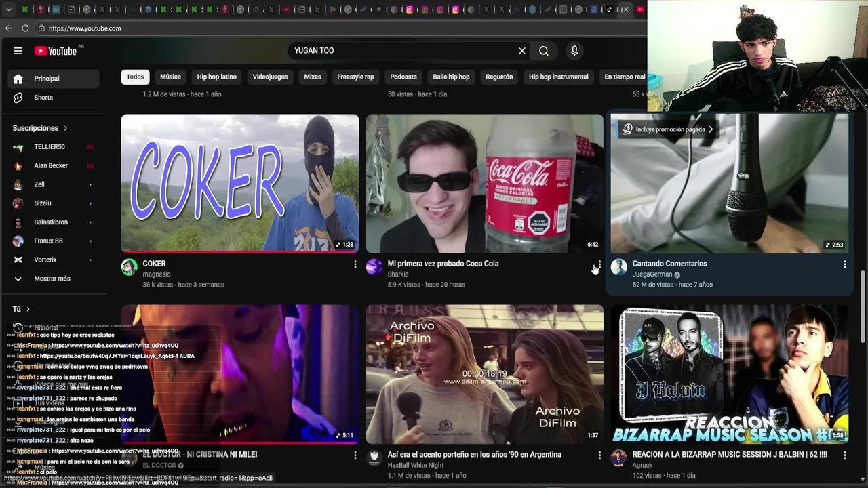The height and width of the screenshot is (488, 868).
Task: Clear the search box with the X
Action: 522,51
